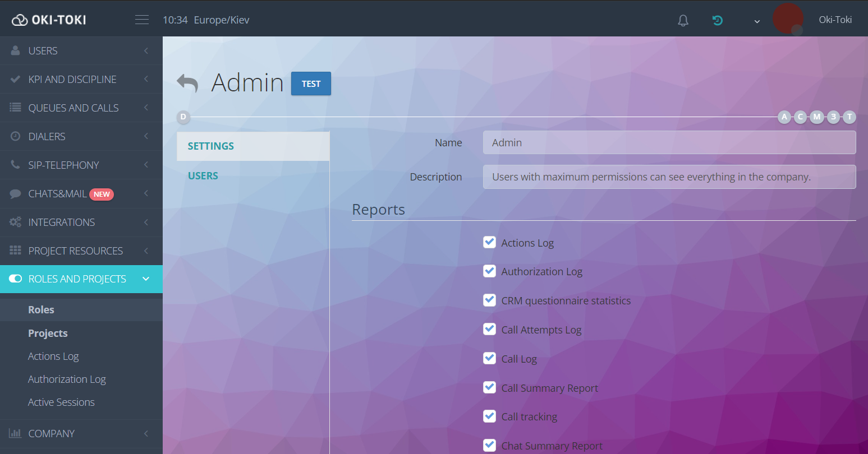Click into the Name field
868x454 pixels.
(x=669, y=142)
